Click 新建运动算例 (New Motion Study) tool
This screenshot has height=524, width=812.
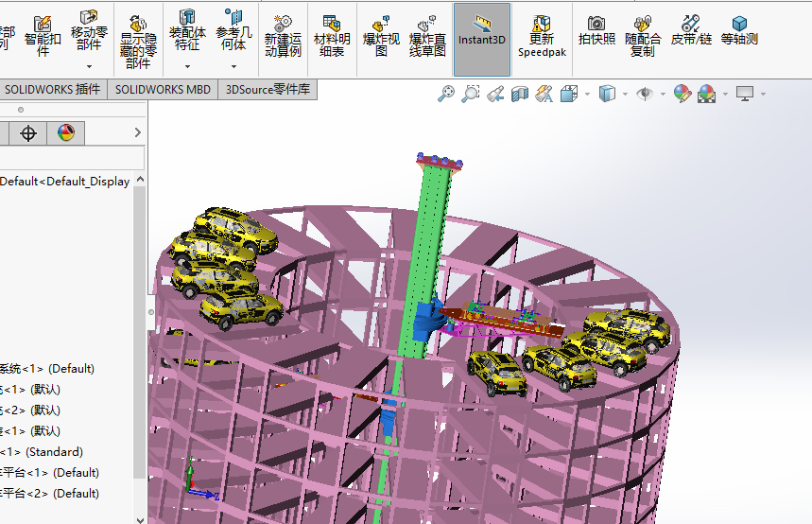[x=283, y=36]
